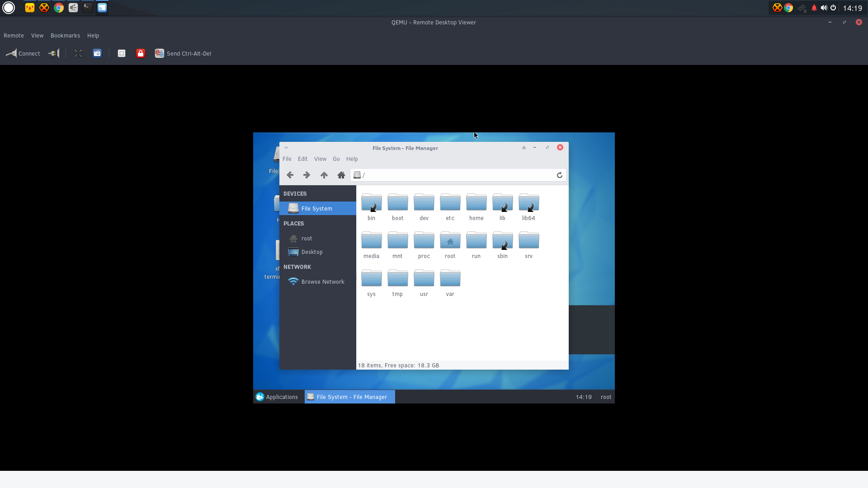Open the Help menu in File Manager
This screenshot has width=868, height=488.
coord(352,159)
